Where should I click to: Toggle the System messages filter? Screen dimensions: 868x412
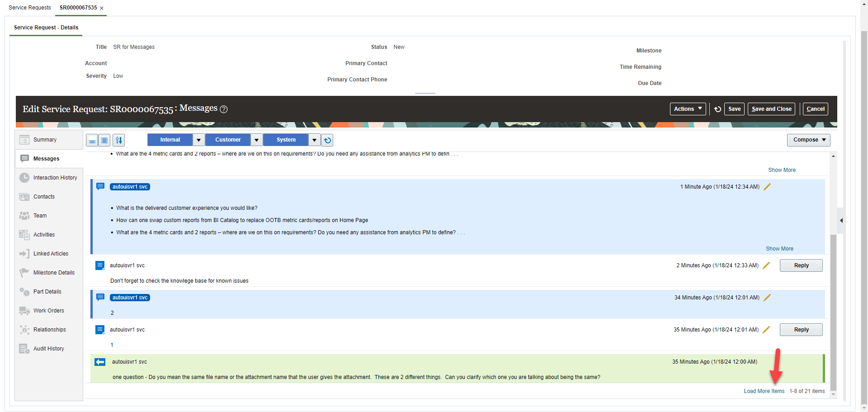[x=285, y=140]
